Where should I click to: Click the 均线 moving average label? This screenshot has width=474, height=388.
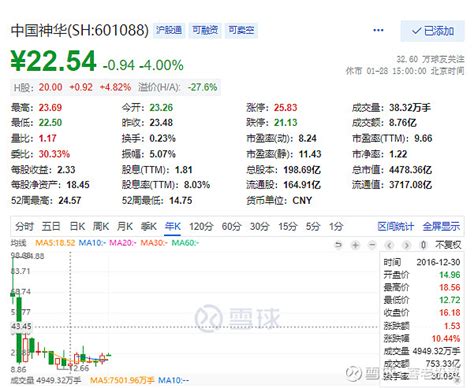pyautogui.click(x=18, y=243)
